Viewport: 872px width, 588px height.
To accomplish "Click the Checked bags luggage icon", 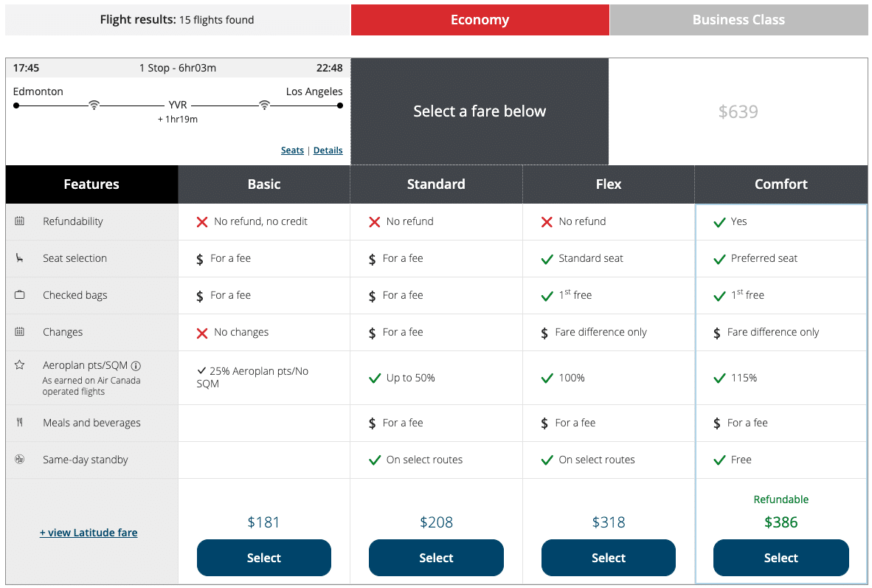I will pyautogui.click(x=20, y=295).
